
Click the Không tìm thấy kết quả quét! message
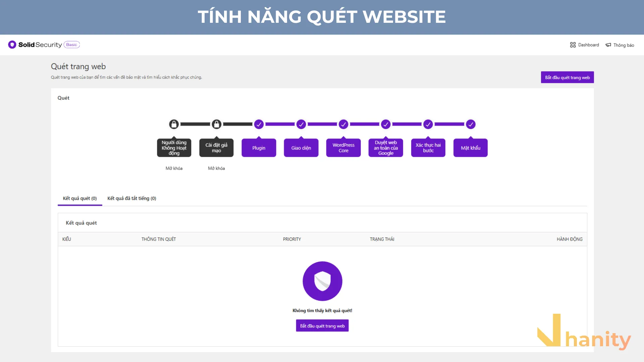click(322, 311)
